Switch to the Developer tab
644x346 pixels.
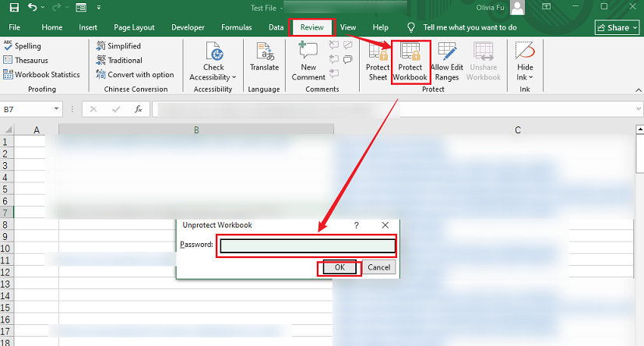(188, 27)
